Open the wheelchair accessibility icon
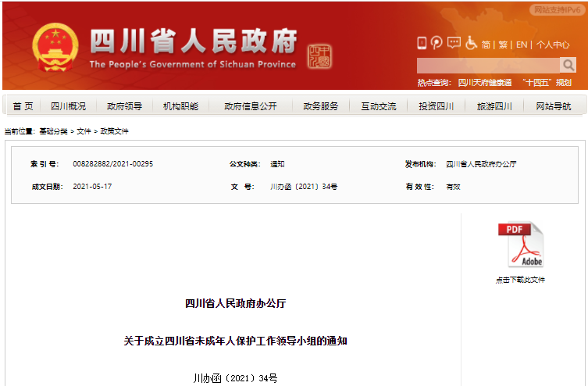The height and width of the screenshot is (386, 588). [x=471, y=44]
